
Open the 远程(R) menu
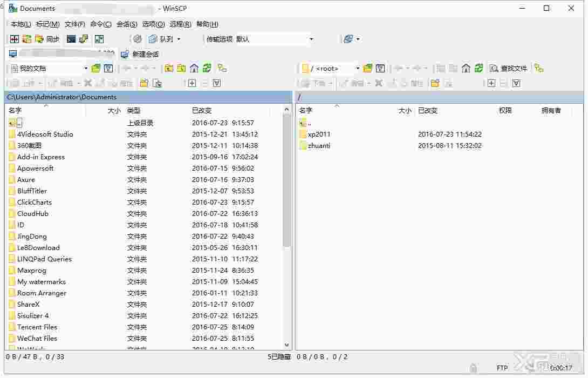180,24
